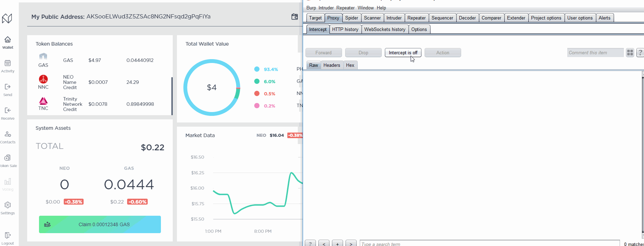Viewport: 644px width, 246px height.
Task: Click the wallet icon next to public address
Action: pyautogui.click(x=295, y=16)
